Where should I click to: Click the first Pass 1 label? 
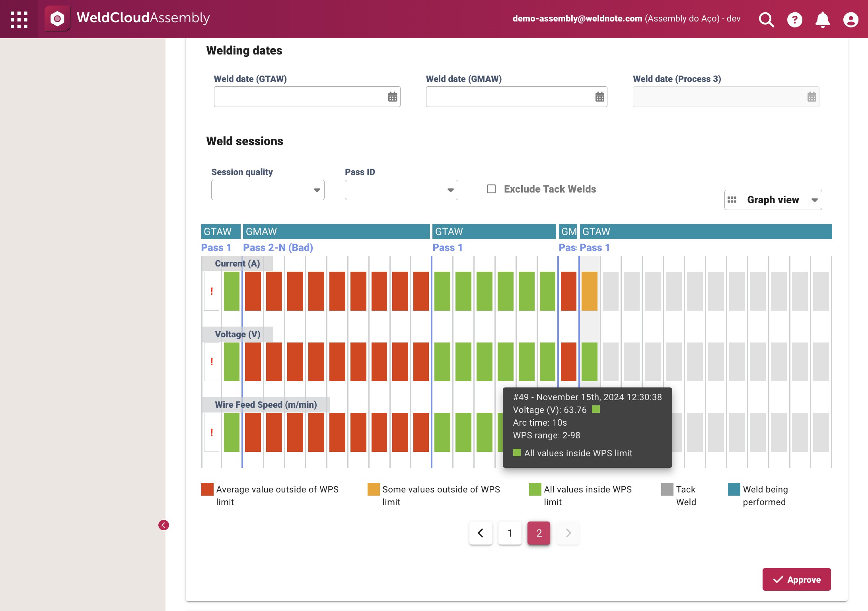(216, 247)
